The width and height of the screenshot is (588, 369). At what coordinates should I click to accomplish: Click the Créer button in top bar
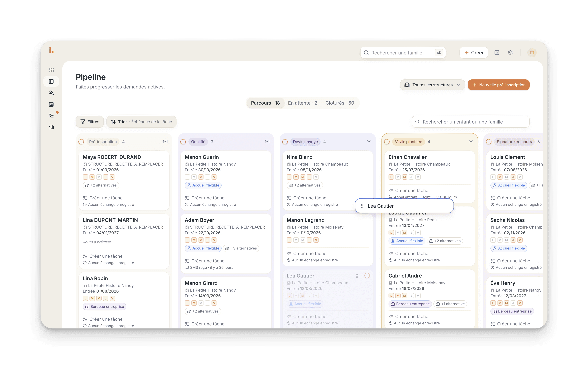click(474, 53)
